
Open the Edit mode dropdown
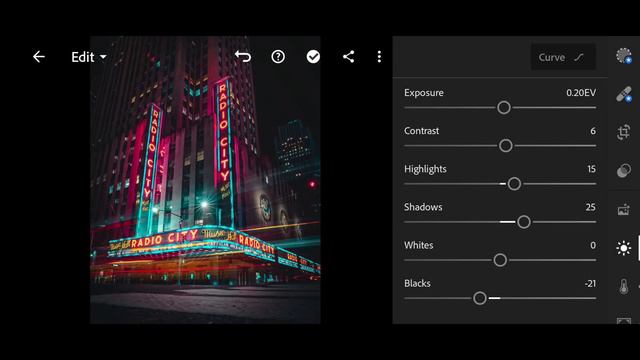89,57
